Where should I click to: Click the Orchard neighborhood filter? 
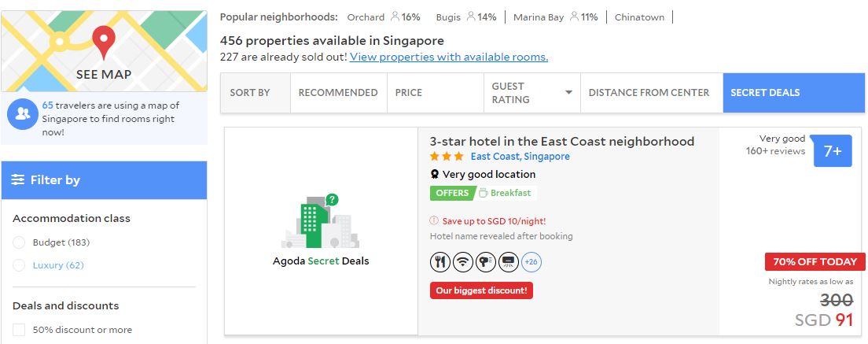pyautogui.click(x=366, y=17)
